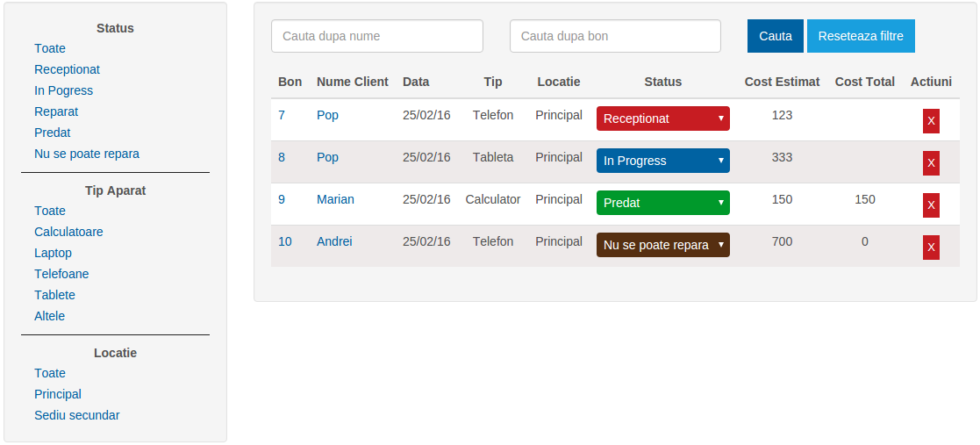Show Calculatoare device type only
The width and height of the screenshot is (980, 445).
pyautogui.click(x=68, y=232)
